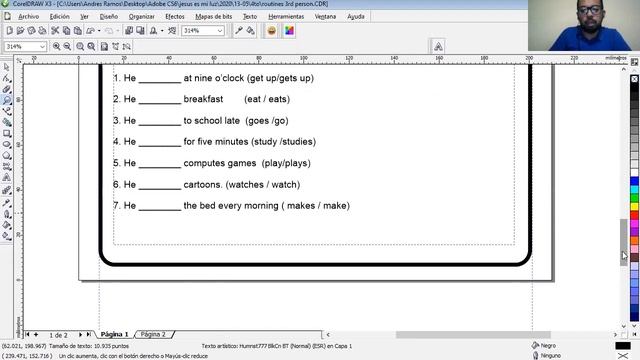Click the Application launcher icon
This screenshot has width=640, height=360.
pyautogui.click(x=153, y=31)
